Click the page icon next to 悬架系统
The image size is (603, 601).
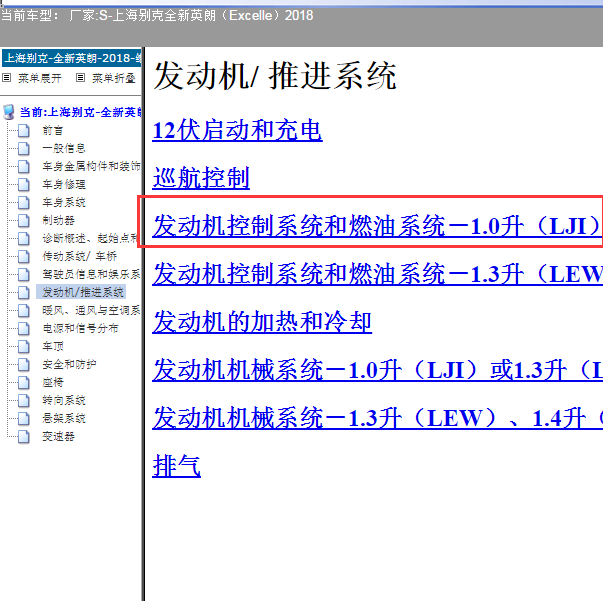tap(24, 418)
